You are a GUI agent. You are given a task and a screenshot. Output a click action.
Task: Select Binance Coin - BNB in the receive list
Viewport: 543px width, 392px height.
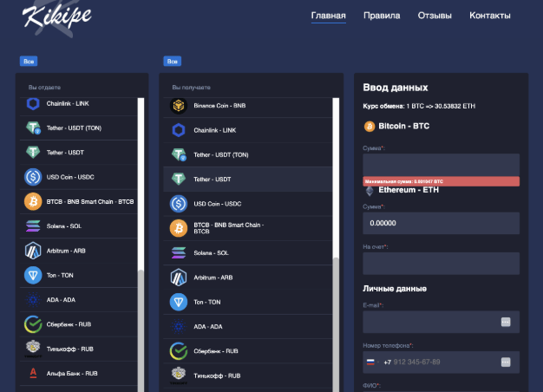click(247, 106)
